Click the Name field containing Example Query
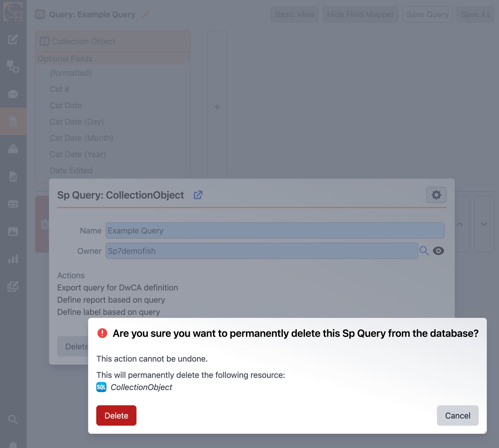499x448 pixels. tap(275, 230)
